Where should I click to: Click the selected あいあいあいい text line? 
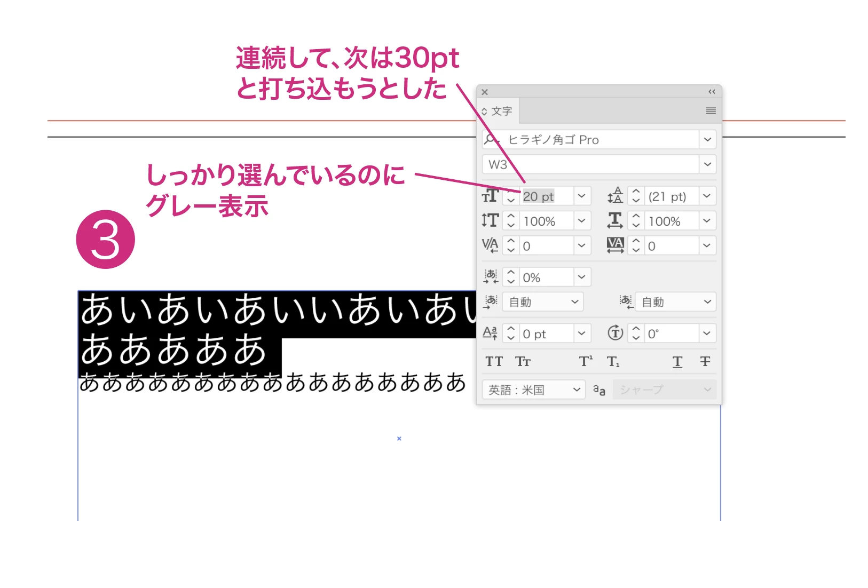click(x=278, y=309)
